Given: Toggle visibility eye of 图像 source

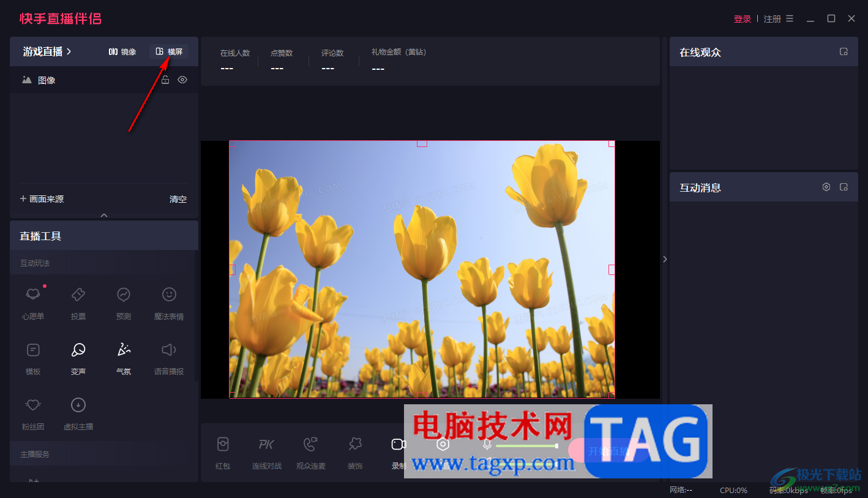Looking at the screenshot, I should 182,80.
